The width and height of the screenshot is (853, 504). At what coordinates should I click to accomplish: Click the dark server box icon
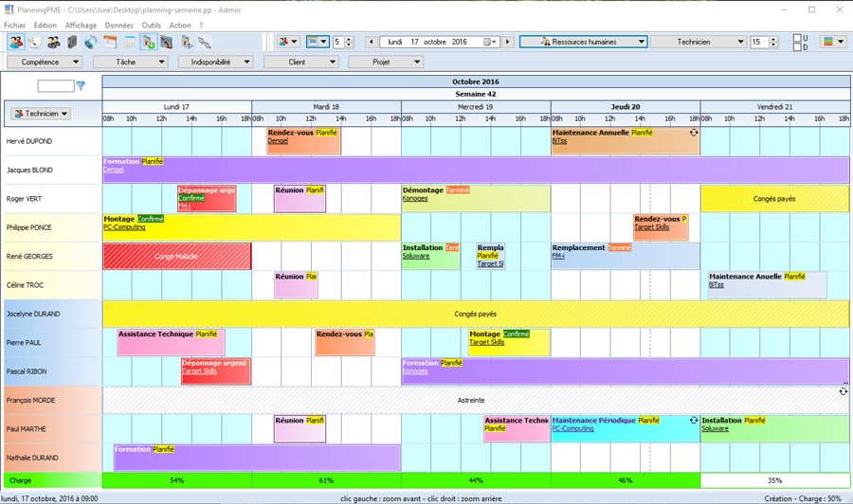72,42
